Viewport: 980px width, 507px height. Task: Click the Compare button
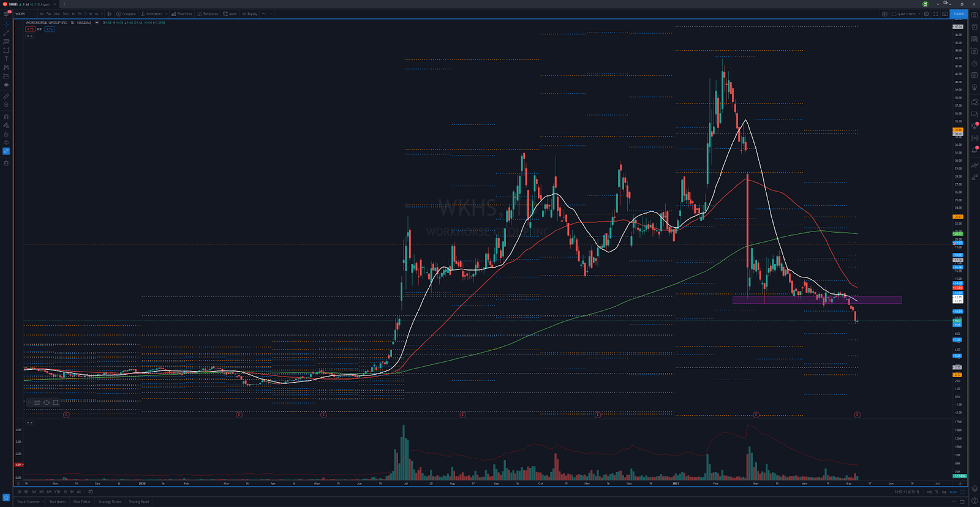click(126, 13)
